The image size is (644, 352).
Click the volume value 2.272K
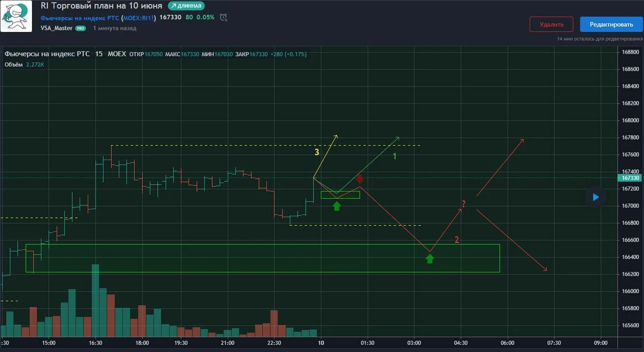tap(35, 65)
